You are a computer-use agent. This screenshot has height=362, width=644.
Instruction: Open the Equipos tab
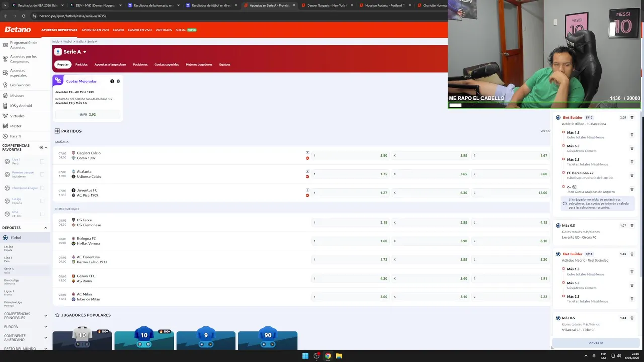[x=225, y=64]
